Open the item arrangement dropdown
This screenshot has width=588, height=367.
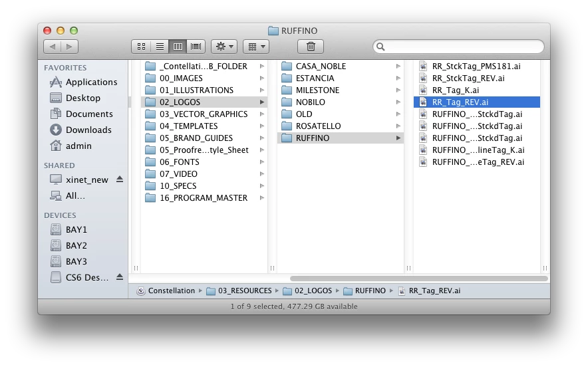click(x=256, y=47)
